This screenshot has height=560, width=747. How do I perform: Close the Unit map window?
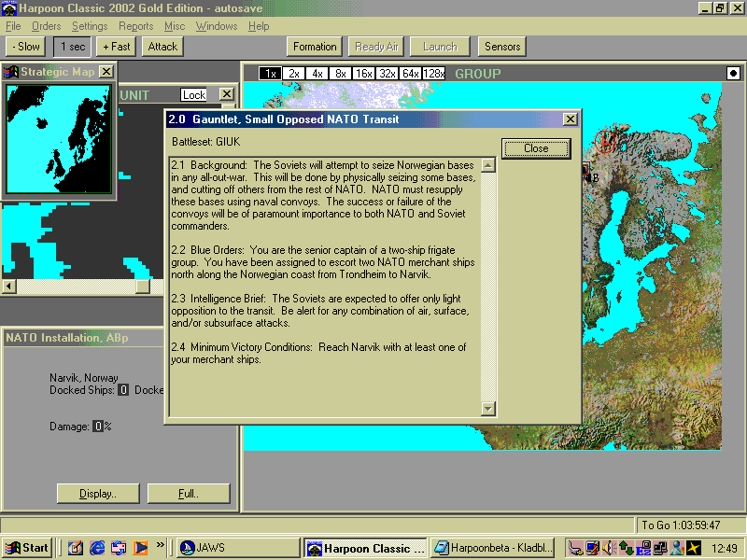coord(226,94)
